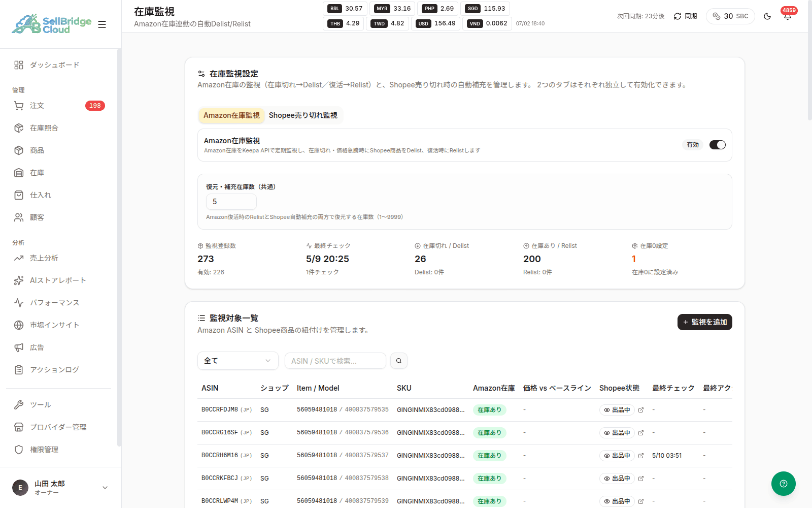Click the ASIN / SKUで検索 search field
This screenshot has width=812, height=508.
335,361
